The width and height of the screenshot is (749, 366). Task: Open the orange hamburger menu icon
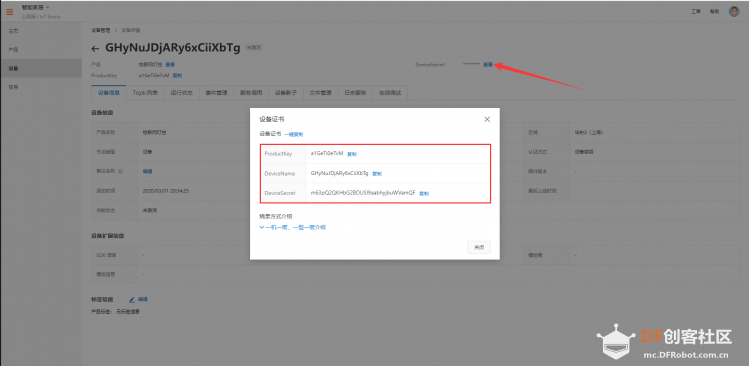tap(10, 12)
